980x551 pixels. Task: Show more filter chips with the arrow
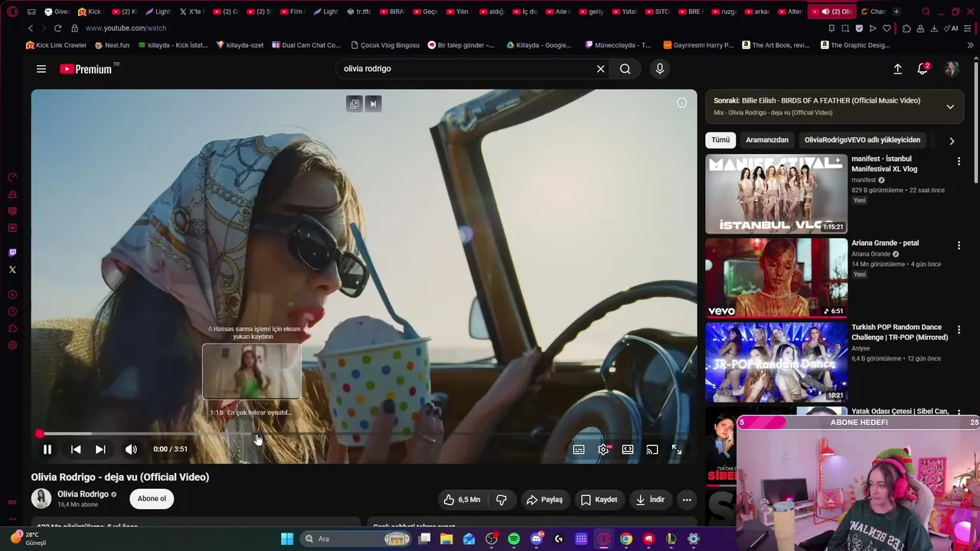coord(952,141)
